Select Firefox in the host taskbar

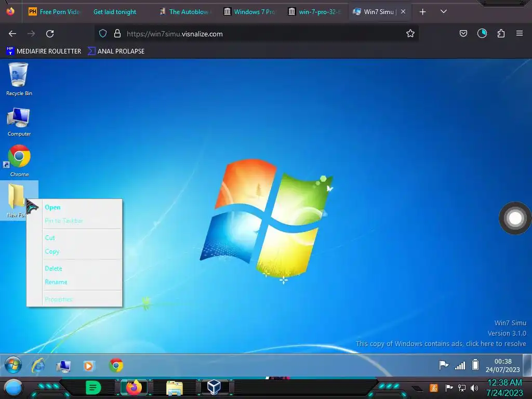(x=134, y=388)
